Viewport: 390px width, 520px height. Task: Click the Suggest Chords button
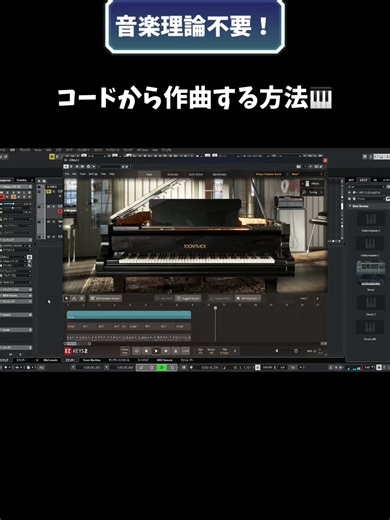click(x=188, y=298)
